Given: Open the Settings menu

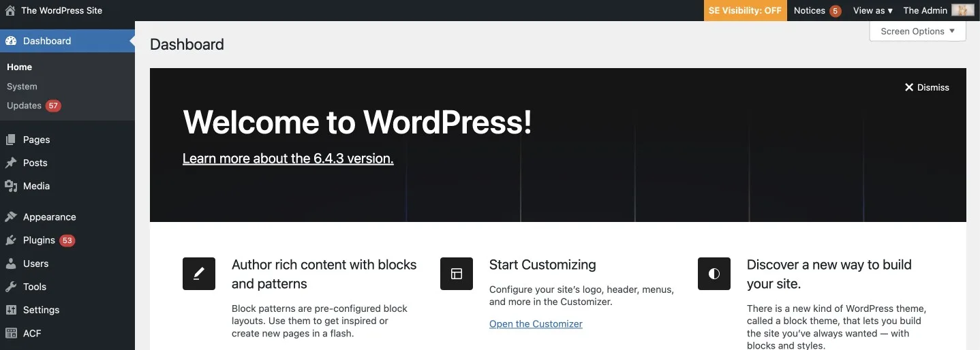Looking at the screenshot, I should point(67,310).
